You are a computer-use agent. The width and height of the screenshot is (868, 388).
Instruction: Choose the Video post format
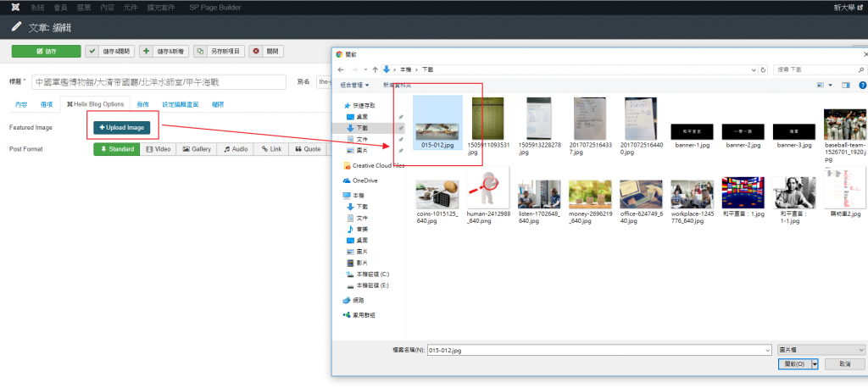click(x=159, y=149)
